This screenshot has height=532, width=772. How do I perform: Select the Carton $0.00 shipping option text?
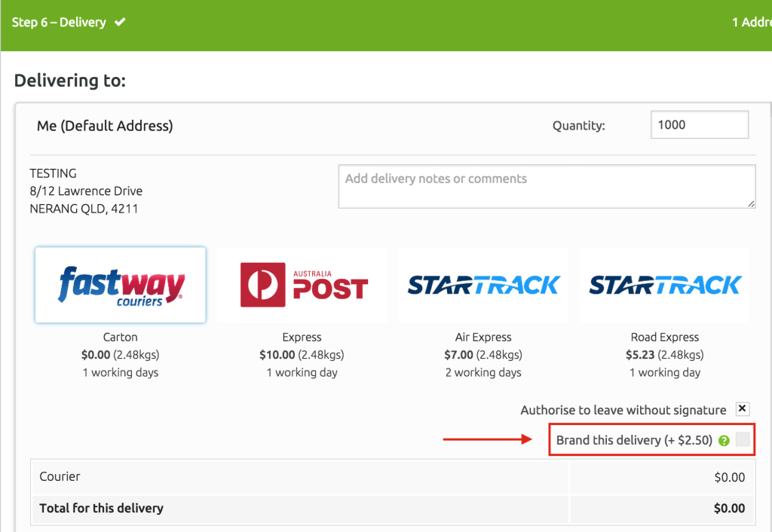(x=121, y=354)
